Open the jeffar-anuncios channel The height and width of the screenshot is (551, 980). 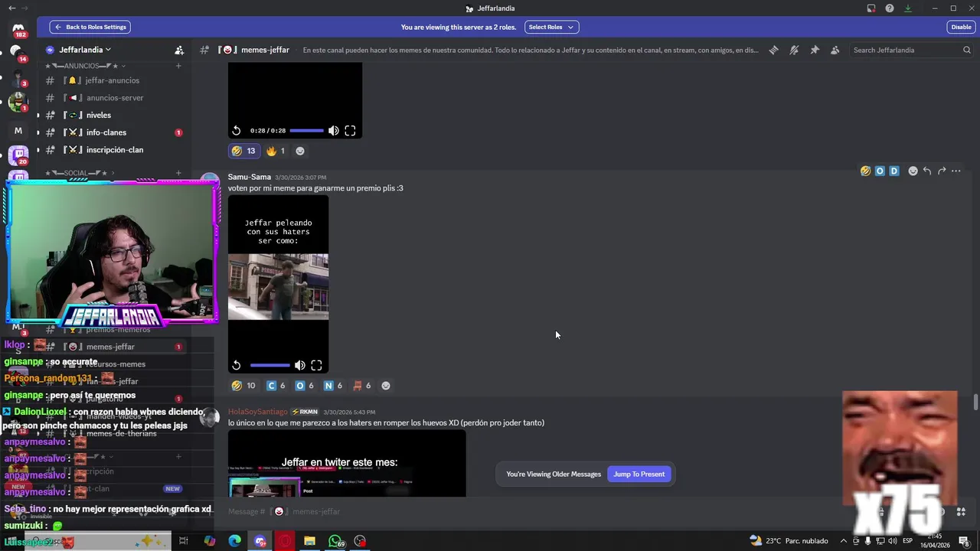pyautogui.click(x=112, y=80)
